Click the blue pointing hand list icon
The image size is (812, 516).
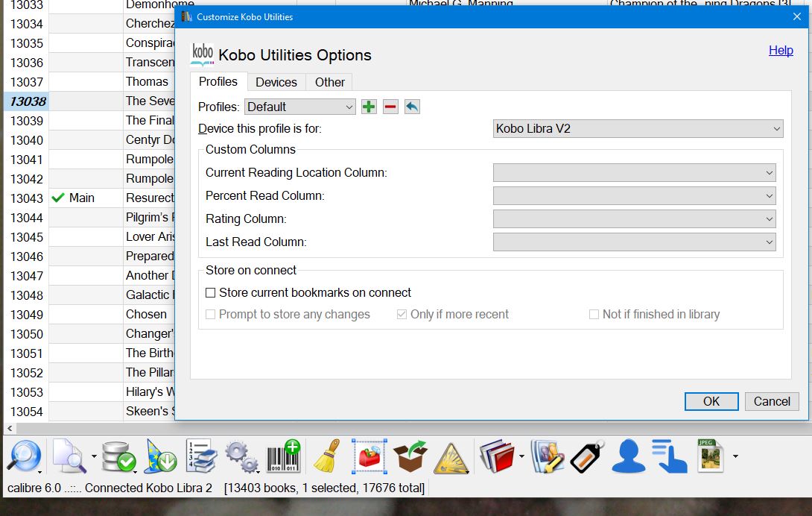(669, 456)
